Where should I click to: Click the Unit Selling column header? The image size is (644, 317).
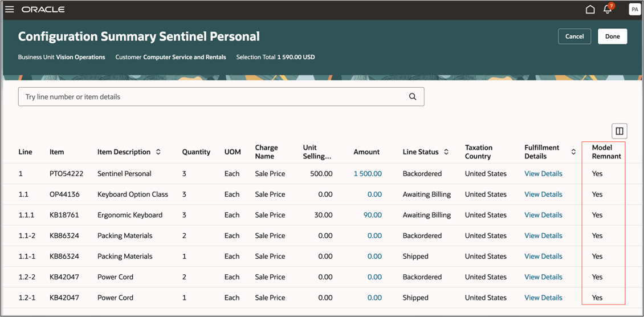(x=317, y=152)
